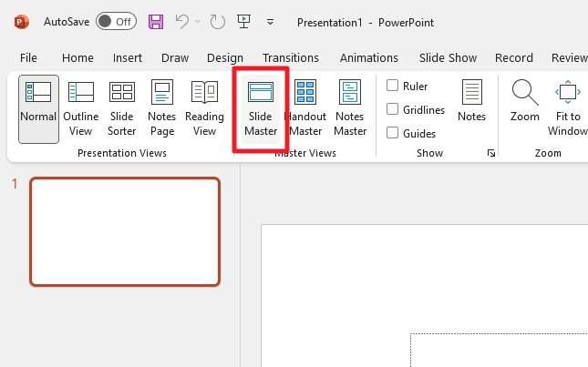Screen dimensions: 588x367
Task: Switch to Notes Page view
Action: [162, 108]
